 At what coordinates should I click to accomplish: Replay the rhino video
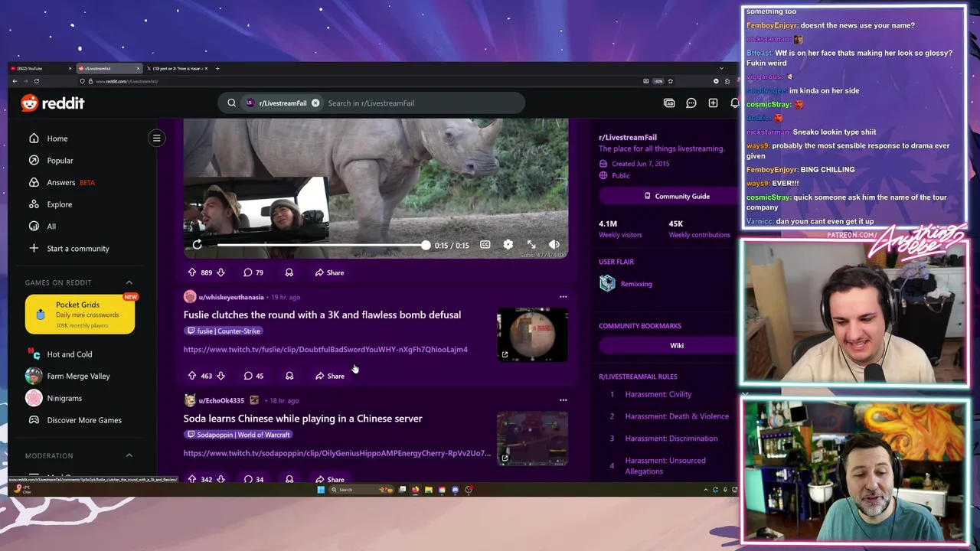pos(197,245)
